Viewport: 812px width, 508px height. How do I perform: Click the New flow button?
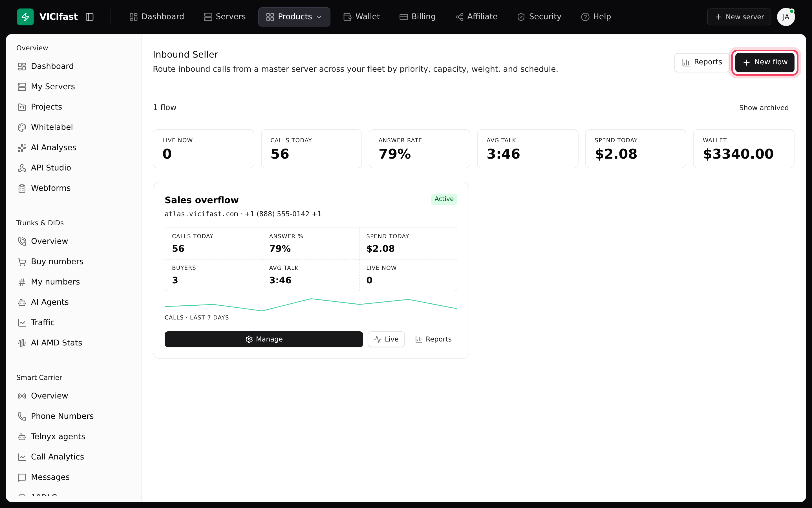point(765,62)
